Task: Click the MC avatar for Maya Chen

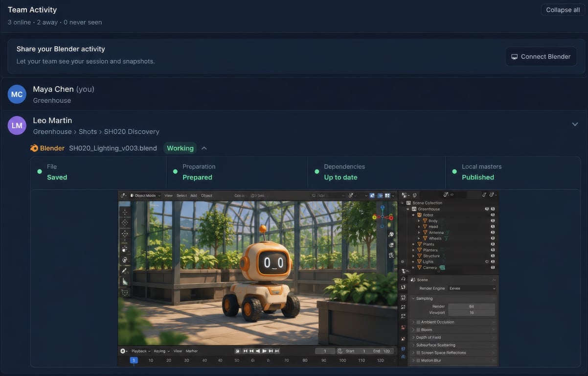Action: point(17,94)
